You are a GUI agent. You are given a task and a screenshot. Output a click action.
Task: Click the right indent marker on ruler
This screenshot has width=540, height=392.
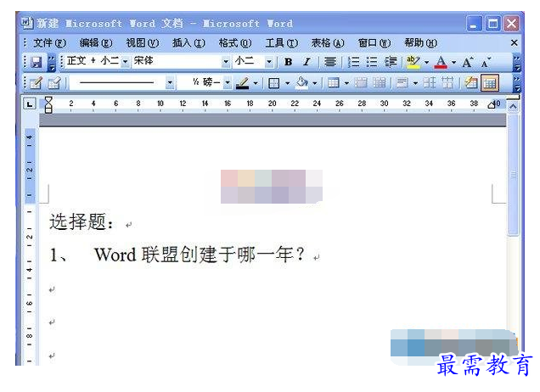tap(492, 105)
